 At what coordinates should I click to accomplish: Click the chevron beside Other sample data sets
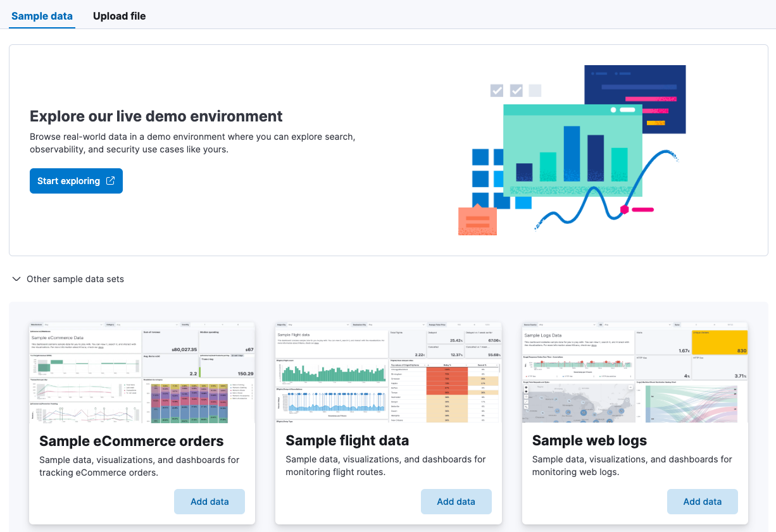pyautogui.click(x=16, y=279)
